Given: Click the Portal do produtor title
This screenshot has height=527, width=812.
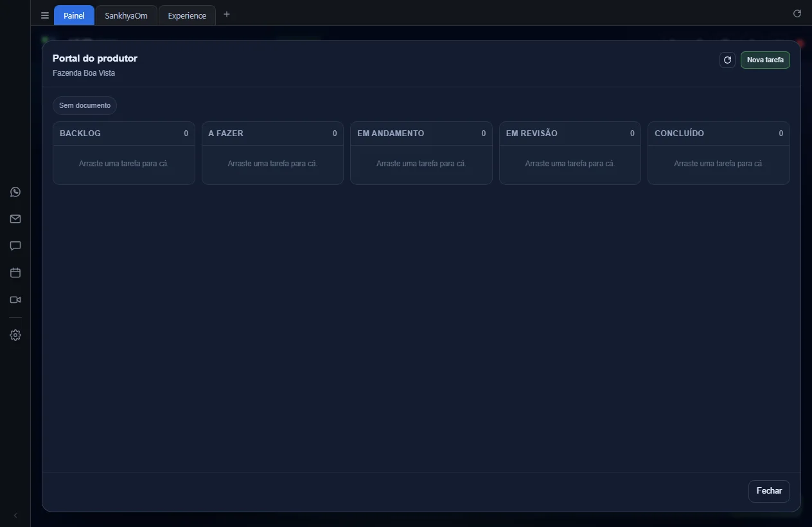Looking at the screenshot, I should tap(95, 58).
